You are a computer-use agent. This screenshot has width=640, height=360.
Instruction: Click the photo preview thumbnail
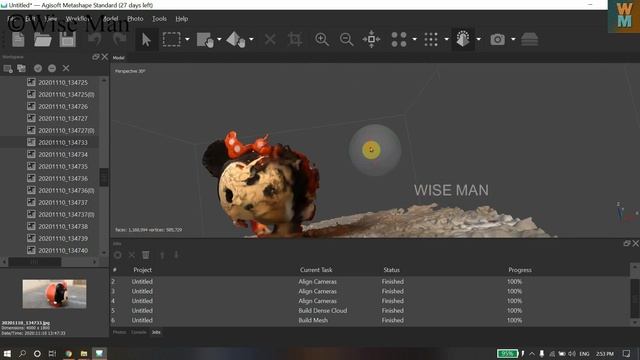pyautogui.click(x=54, y=293)
